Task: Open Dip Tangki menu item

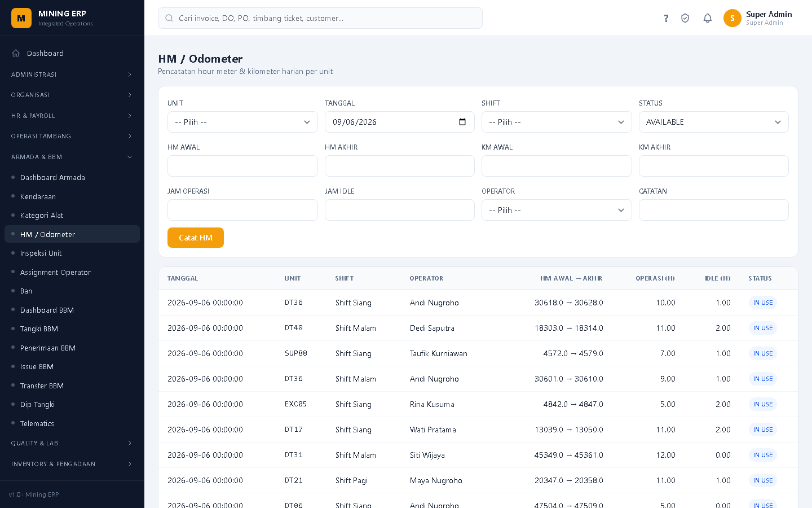Action: 72,404
